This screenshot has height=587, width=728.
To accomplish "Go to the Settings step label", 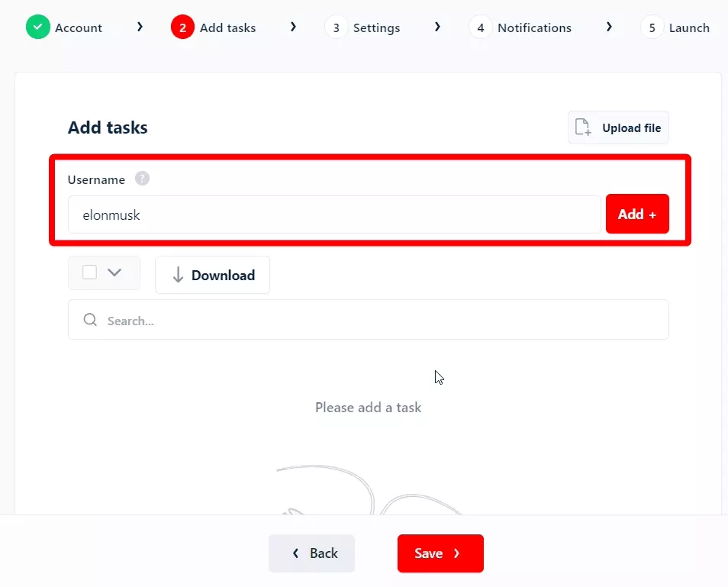I will point(376,27).
